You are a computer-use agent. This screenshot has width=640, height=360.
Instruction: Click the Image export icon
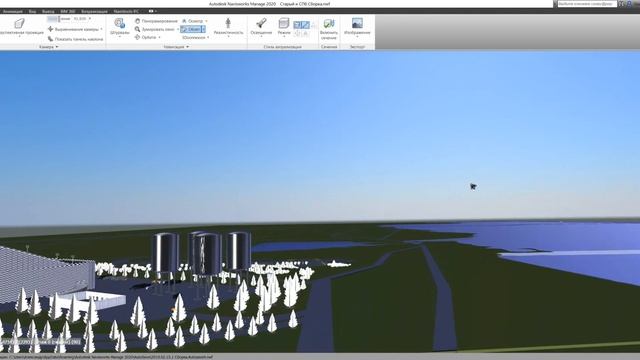click(x=357, y=23)
